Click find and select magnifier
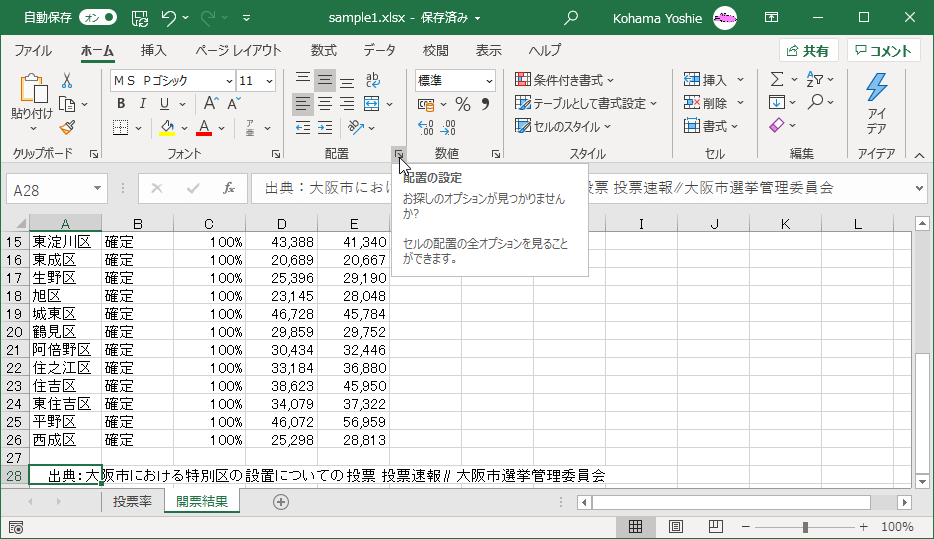This screenshot has width=934, height=539. point(815,102)
